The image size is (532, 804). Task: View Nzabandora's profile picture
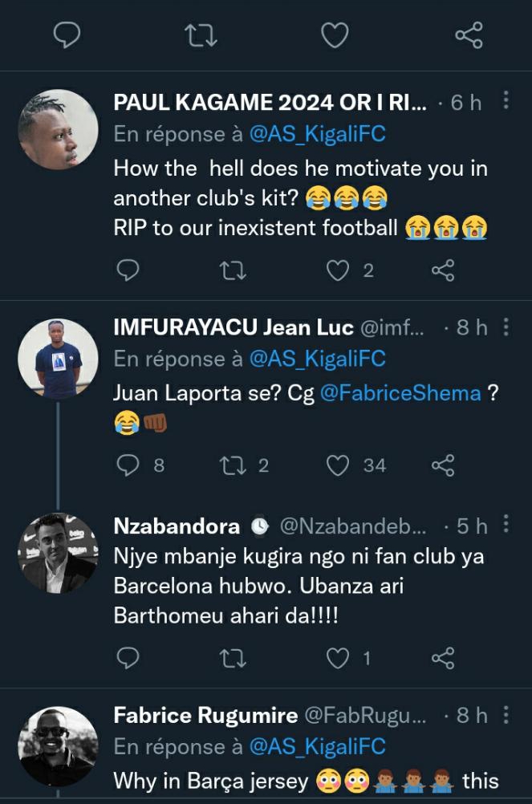[x=58, y=552]
